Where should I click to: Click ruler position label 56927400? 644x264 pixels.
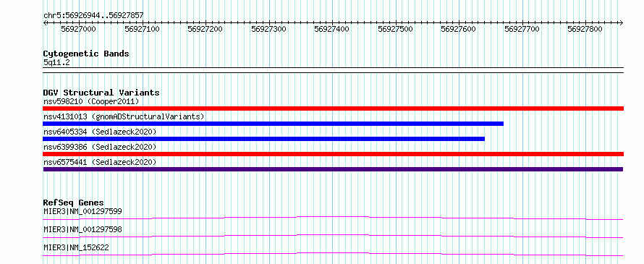click(332, 29)
